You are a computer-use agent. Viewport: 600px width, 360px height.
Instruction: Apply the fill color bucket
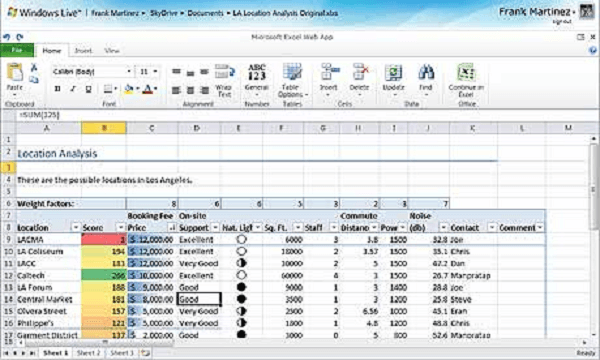point(129,89)
